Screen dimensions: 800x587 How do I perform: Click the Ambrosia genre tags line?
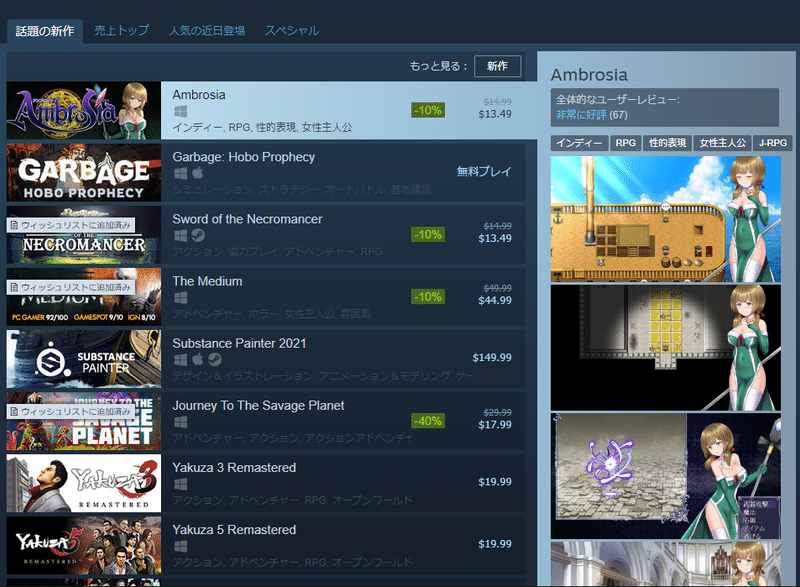tap(262, 127)
